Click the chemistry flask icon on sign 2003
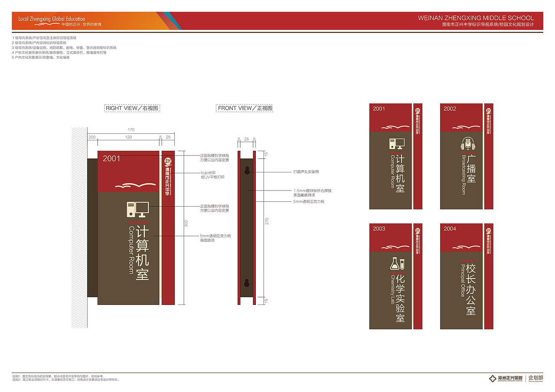This screenshot has height=392, width=555. [x=397, y=263]
